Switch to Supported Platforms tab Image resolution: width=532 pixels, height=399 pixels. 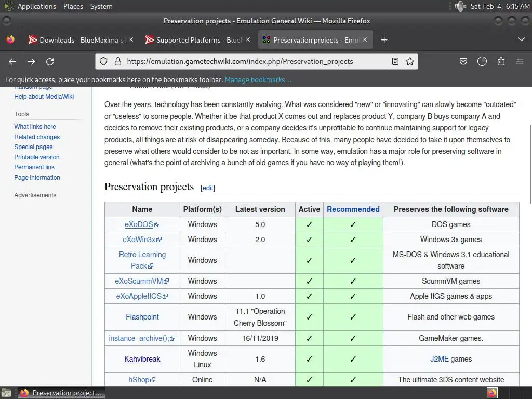click(x=198, y=40)
